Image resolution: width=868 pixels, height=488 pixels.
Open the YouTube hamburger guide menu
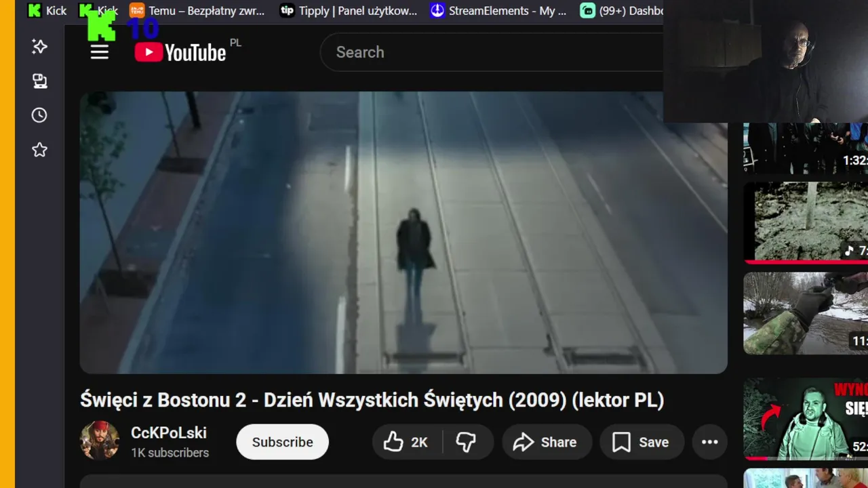[100, 52]
